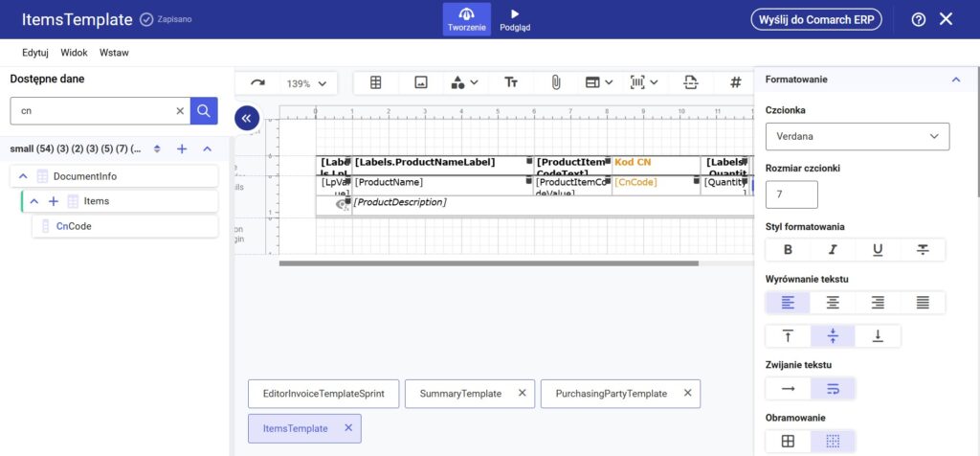Enable underline formatting
This screenshot has height=456, width=980.
click(878, 250)
